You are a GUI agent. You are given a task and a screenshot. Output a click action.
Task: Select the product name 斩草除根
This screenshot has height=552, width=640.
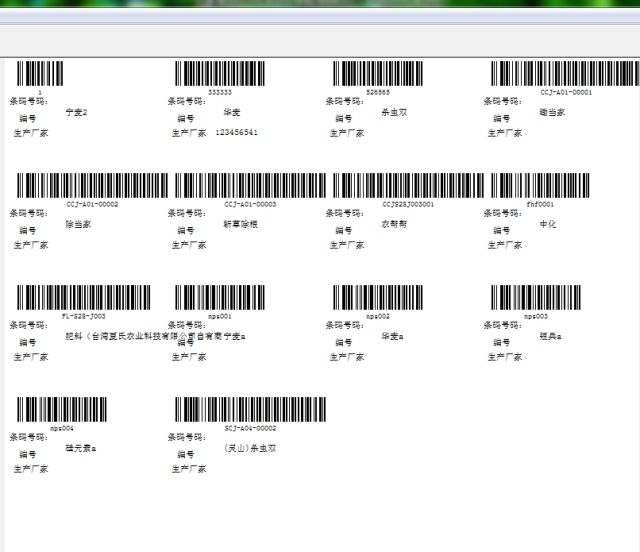[x=240, y=224]
